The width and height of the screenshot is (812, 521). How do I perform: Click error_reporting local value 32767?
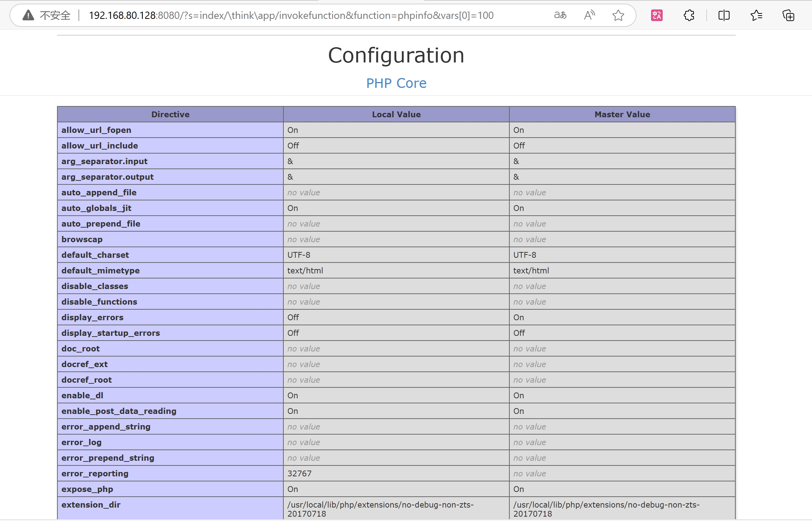click(x=299, y=473)
